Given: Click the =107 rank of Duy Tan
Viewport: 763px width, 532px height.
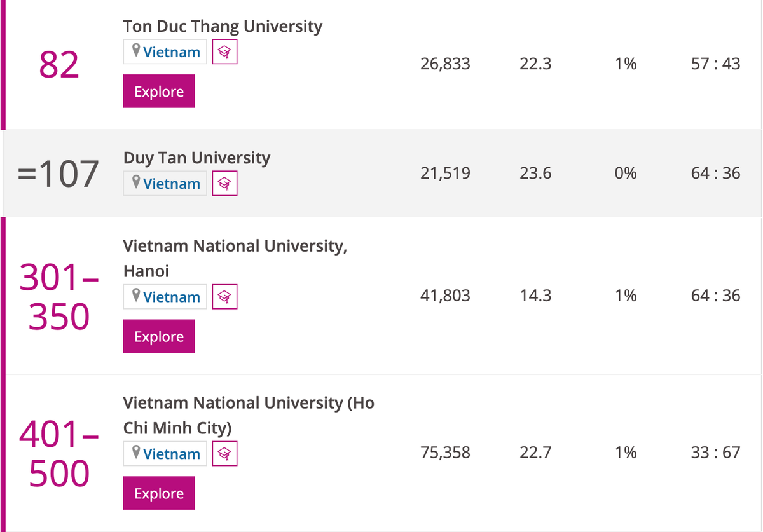Looking at the screenshot, I should click(x=58, y=174).
